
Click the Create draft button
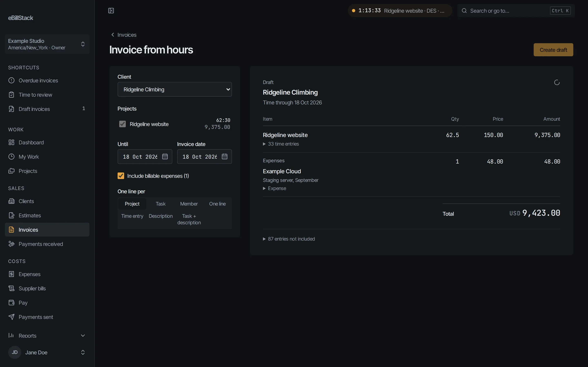553,50
